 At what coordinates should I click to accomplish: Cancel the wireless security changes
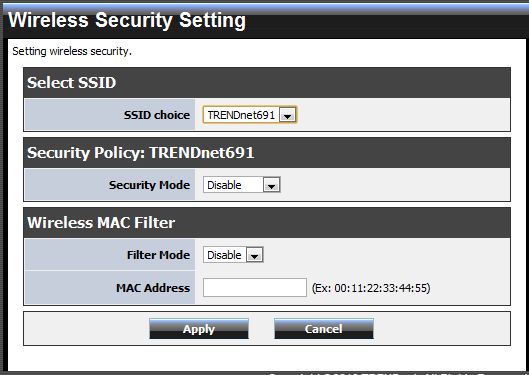(324, 329)
